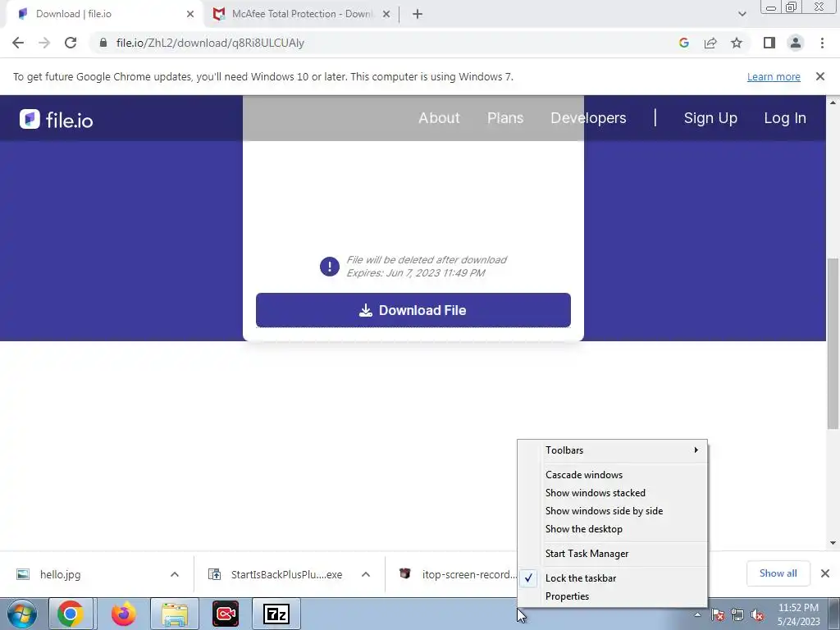
Task: Share this page using the share icon
Action: (x=710, y=43)
